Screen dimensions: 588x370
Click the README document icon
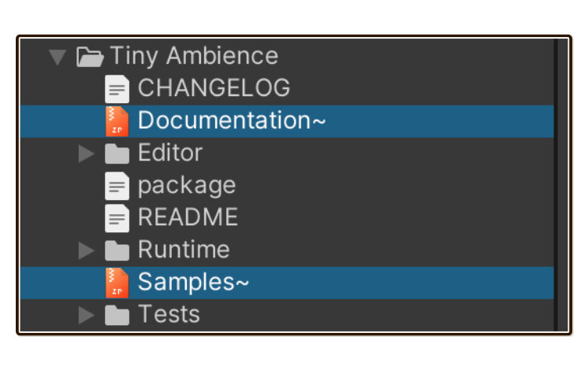(x=117, y=218)
